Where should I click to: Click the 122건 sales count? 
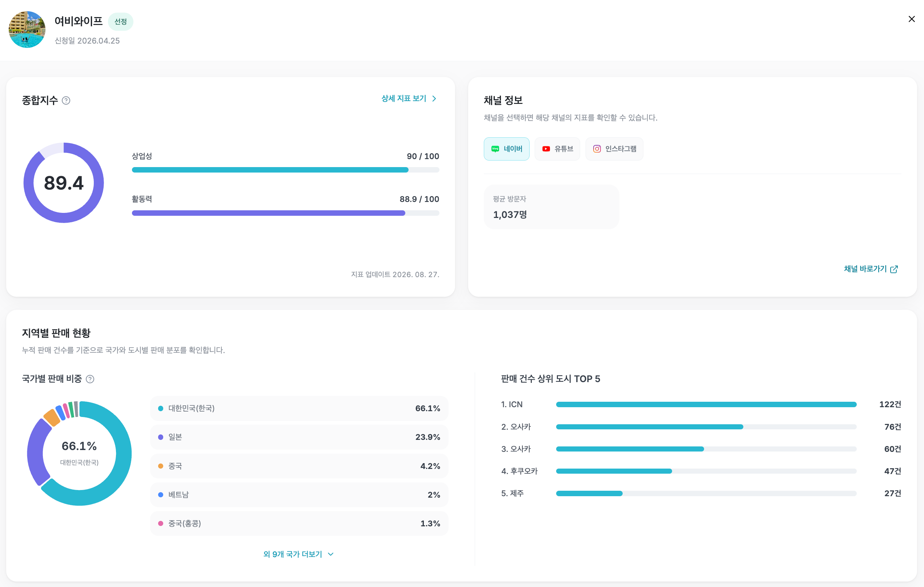coord(890,404)
